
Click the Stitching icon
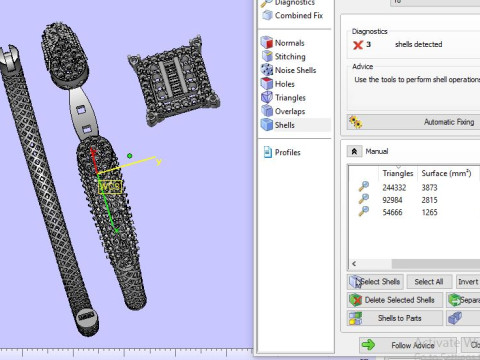pos(267,57)
